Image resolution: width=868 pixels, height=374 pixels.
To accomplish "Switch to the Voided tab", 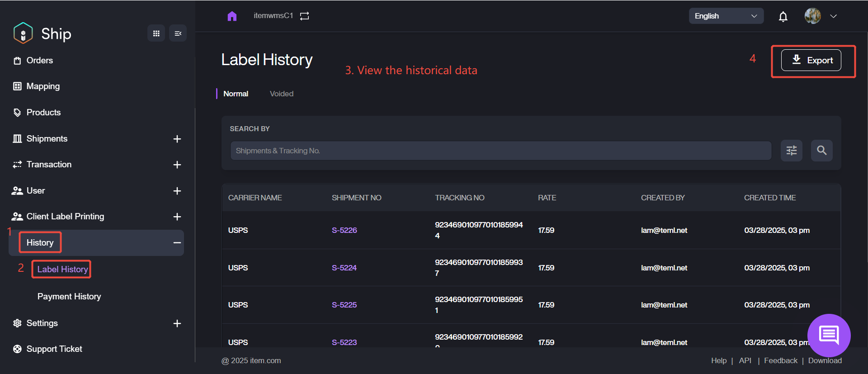I will (x=281, y=94).
